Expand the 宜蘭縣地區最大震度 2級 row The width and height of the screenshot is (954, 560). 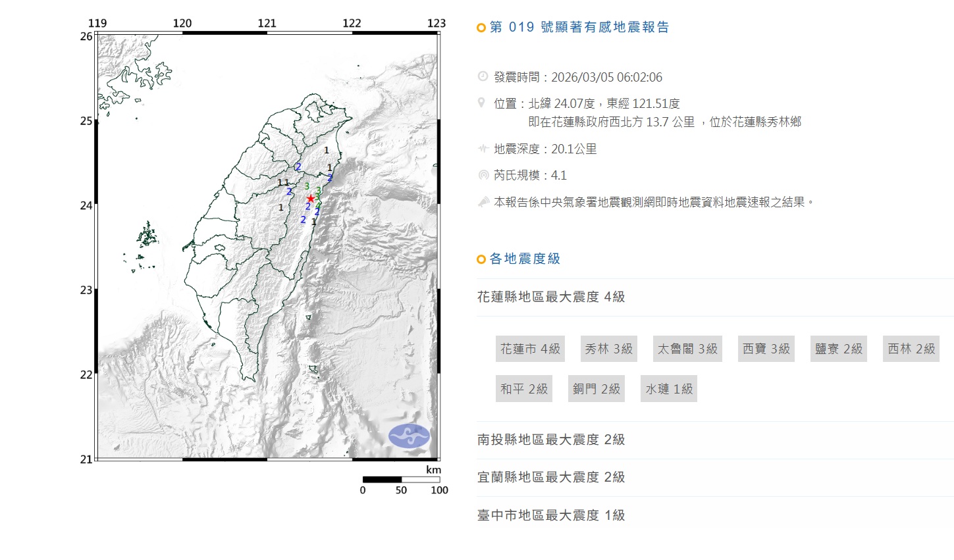[551, 477]
